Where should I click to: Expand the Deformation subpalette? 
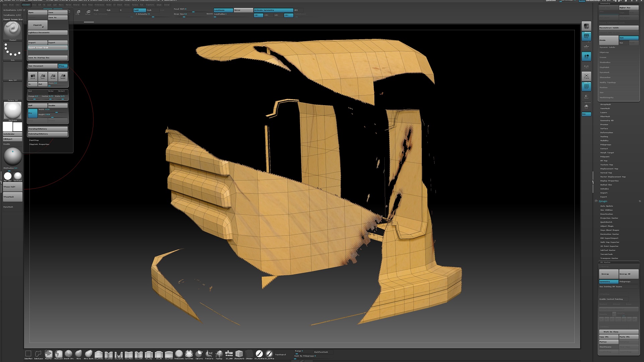click(607, 133)
